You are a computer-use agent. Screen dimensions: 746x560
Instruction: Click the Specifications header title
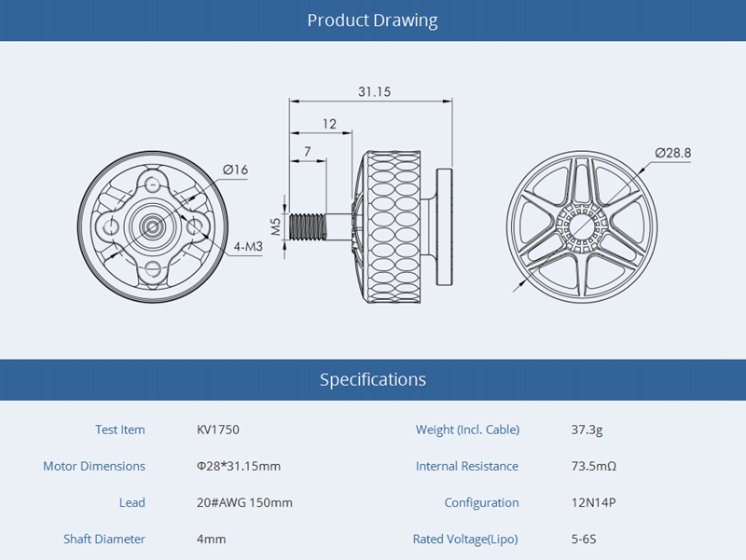372,379
